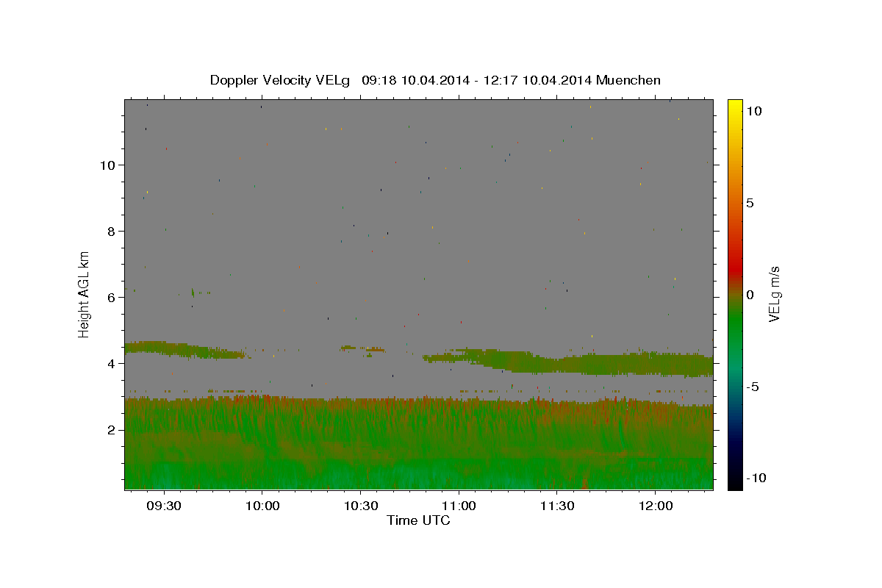
Task: Click the 11:30 time tick label
Action: (557, 506)
